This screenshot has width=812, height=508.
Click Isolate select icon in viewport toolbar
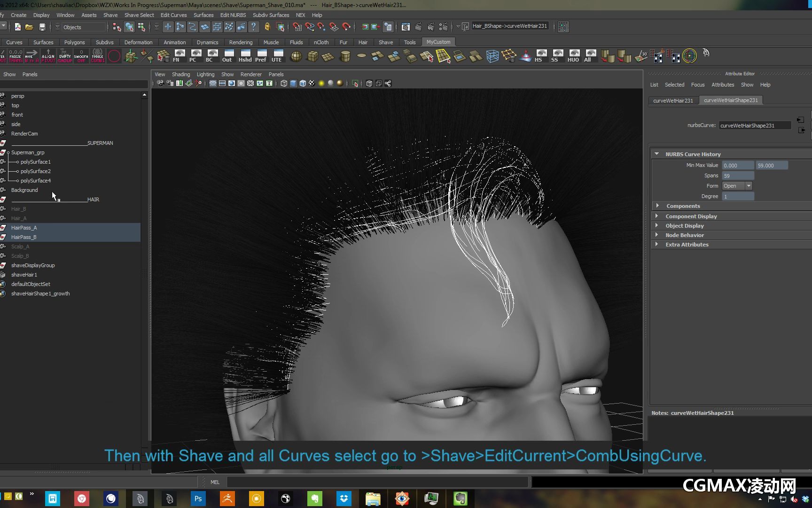point(355,83)
